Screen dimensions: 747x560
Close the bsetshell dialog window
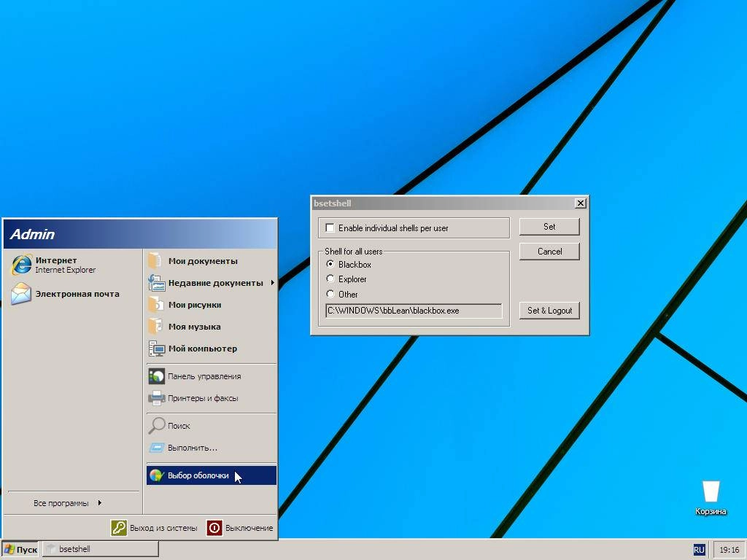point(580,203)
